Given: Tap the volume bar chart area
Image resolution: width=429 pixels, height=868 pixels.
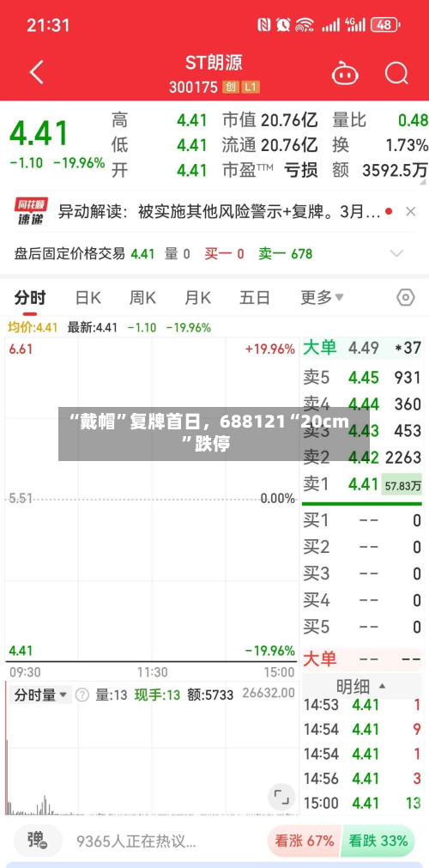Looking at the screenshot, I should tap(152, 749).
